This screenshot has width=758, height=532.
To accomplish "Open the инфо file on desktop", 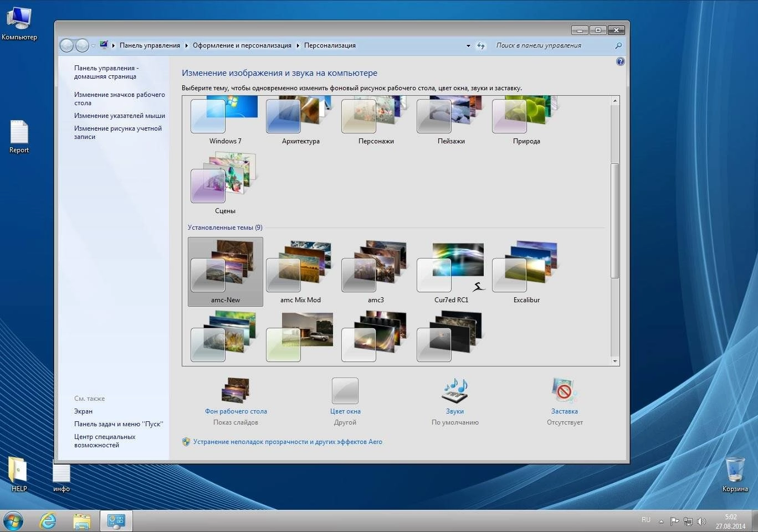I will pos(62,476).
